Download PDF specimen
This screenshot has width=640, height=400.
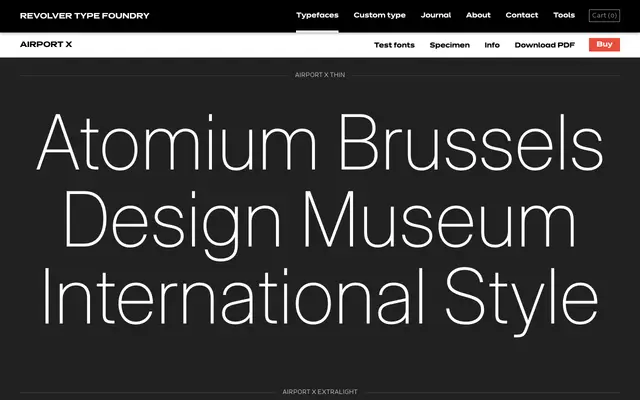[544, 45]
